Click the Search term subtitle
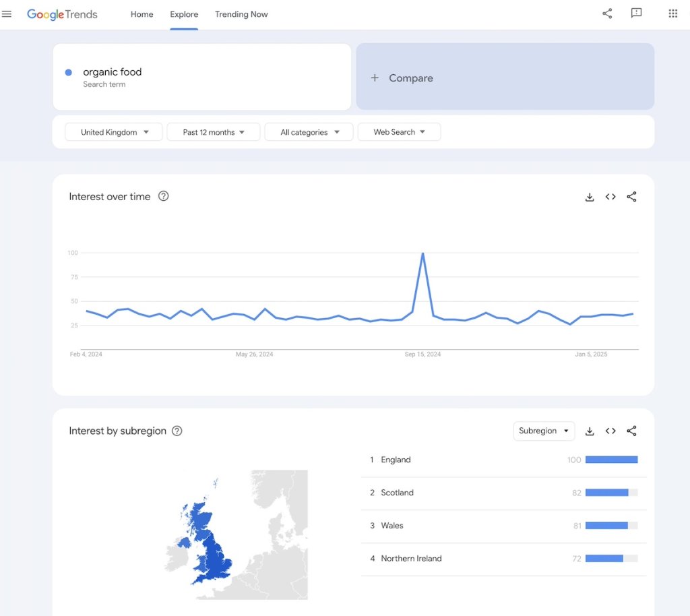 point(104,84)
